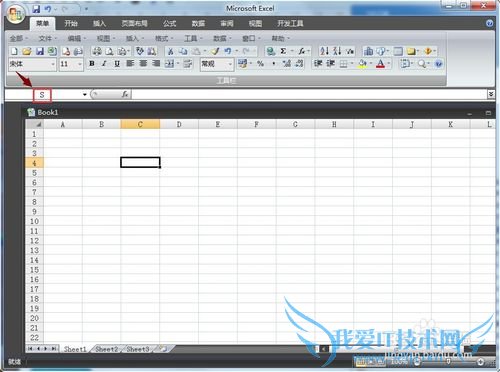
Task: Switch to the Sheet3 worksheet tab
Action: [138, 349]
